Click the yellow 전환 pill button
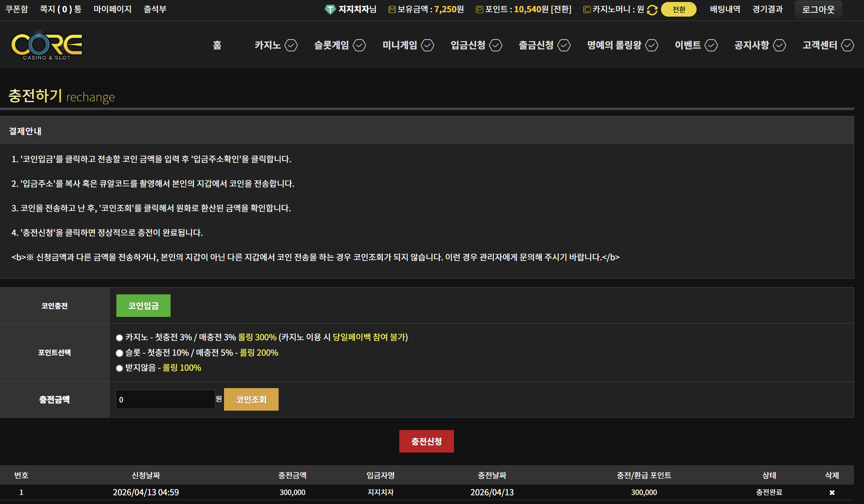864x504 pixels. pyautogui.click(x=678, y=9)
